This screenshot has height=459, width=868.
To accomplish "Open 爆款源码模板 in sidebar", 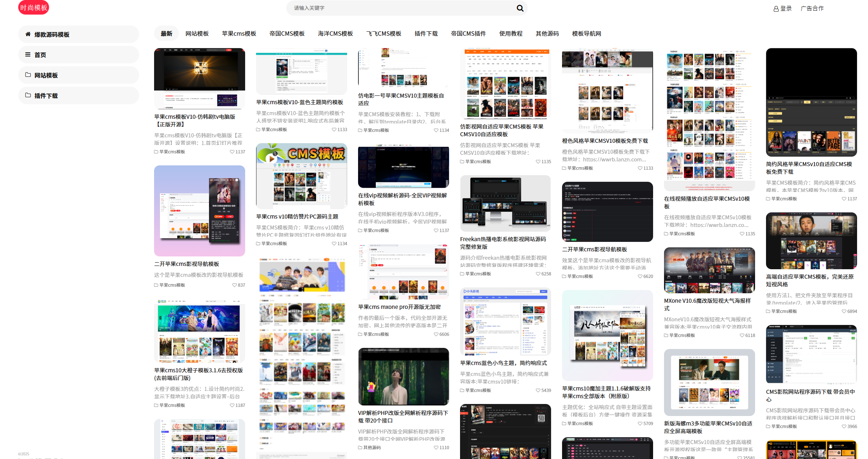I will click(x=79, y=34).
